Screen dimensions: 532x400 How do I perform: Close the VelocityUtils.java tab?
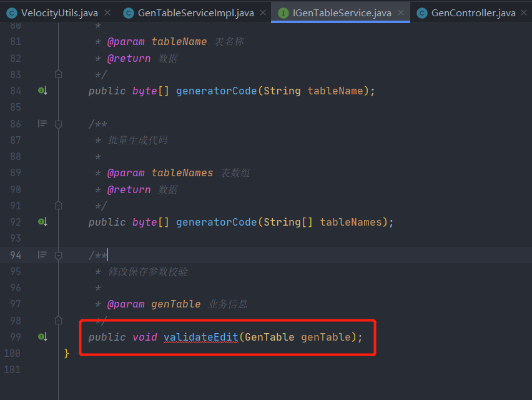point(107,12)
